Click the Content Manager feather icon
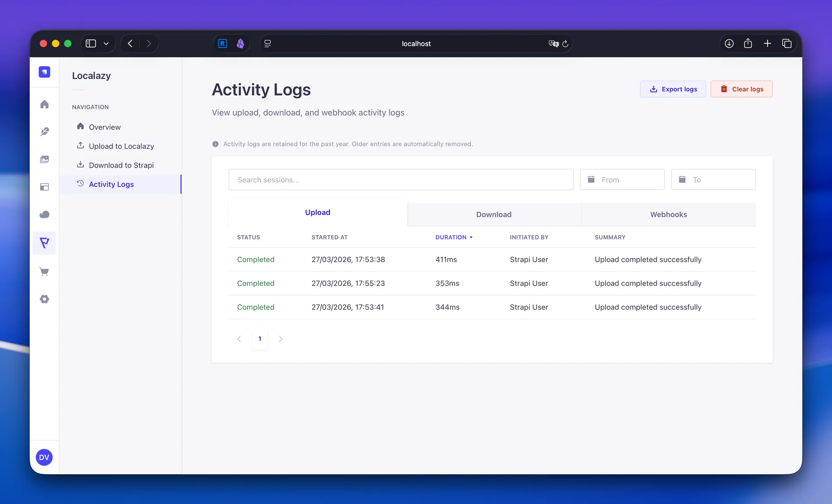 [44, 132]
